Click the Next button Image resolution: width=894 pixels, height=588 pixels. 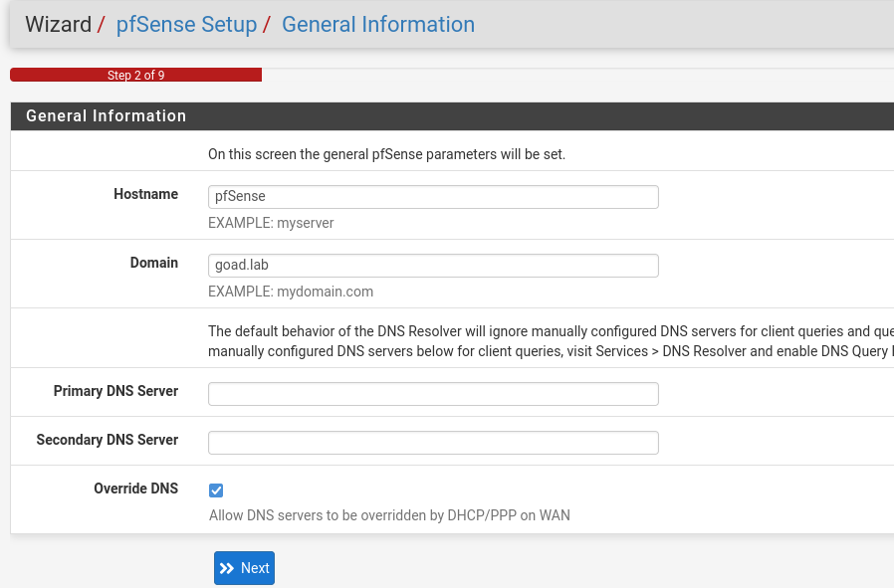pyautogui.click(x=244, y=568)
